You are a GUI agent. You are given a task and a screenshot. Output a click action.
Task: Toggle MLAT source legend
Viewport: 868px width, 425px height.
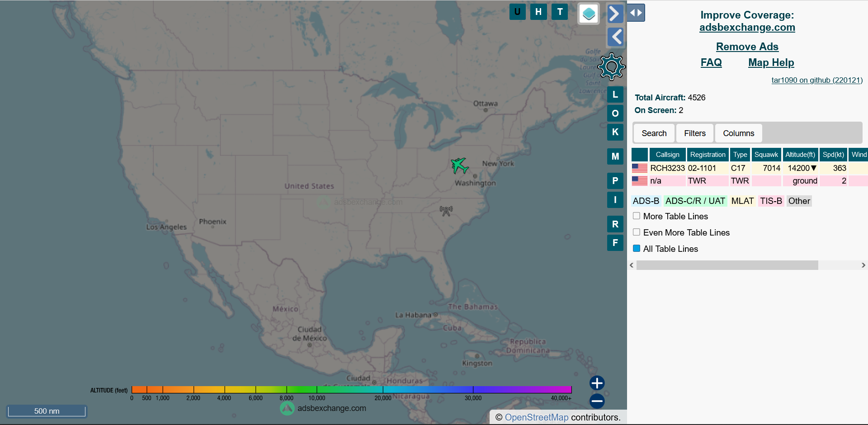[x=742, y=201]
